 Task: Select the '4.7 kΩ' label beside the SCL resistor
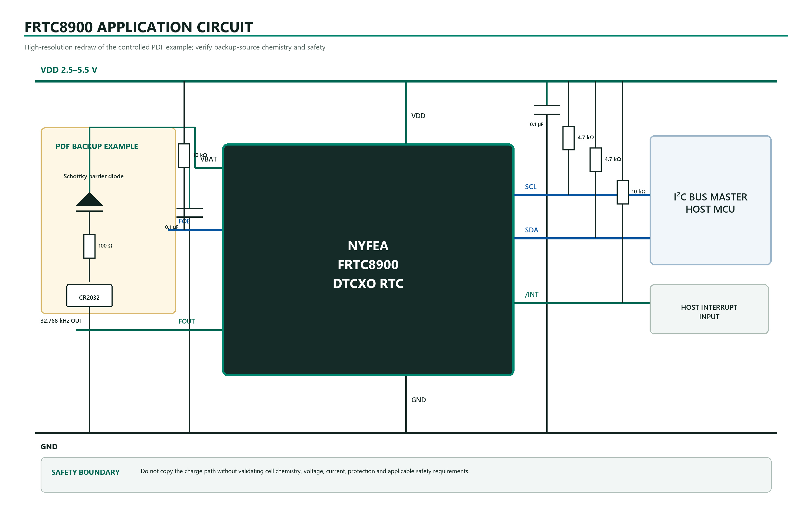pos(586,137)
